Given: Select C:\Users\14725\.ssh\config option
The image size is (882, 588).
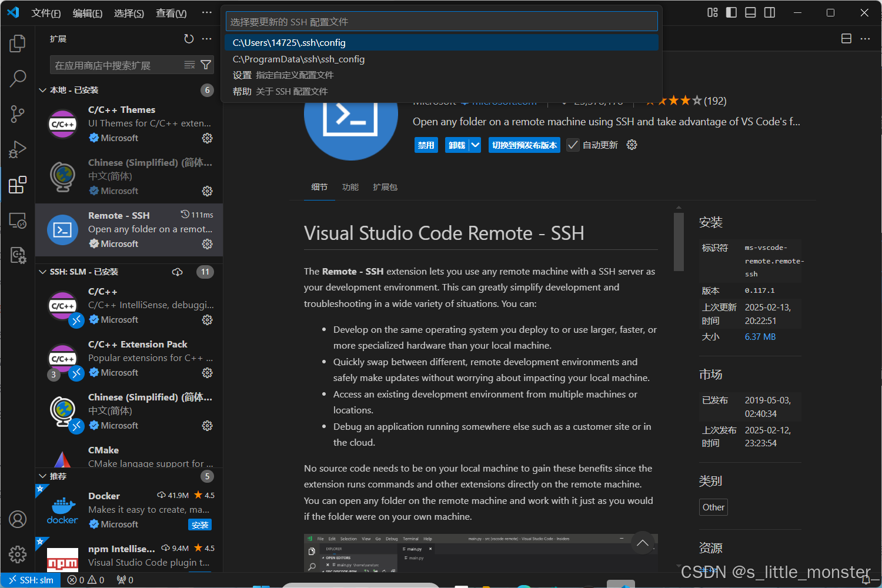Looking at the screenshot, I should coord(441,42).
